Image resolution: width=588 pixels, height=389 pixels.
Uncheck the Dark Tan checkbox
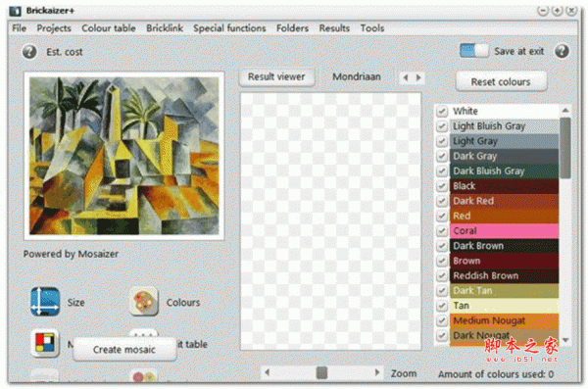point(442,291)
